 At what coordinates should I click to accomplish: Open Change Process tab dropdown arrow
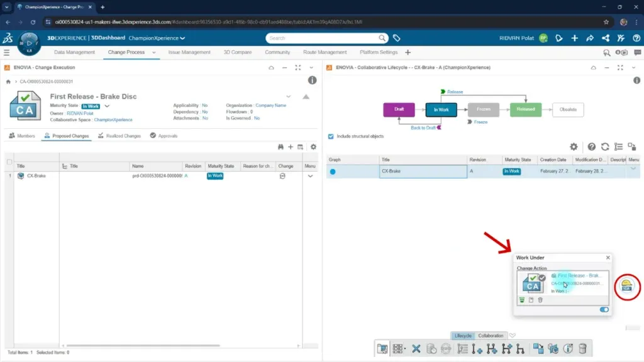[154, 53]
